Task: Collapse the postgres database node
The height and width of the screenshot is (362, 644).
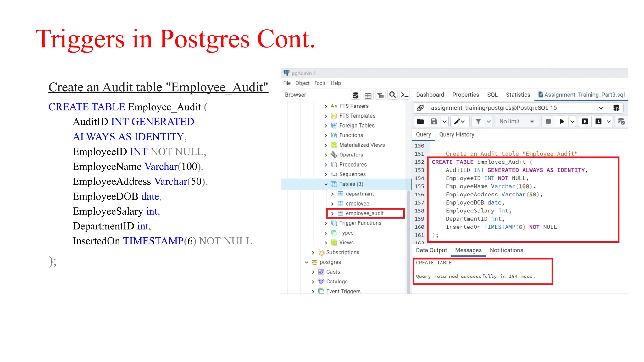Action: pos(306,262)
